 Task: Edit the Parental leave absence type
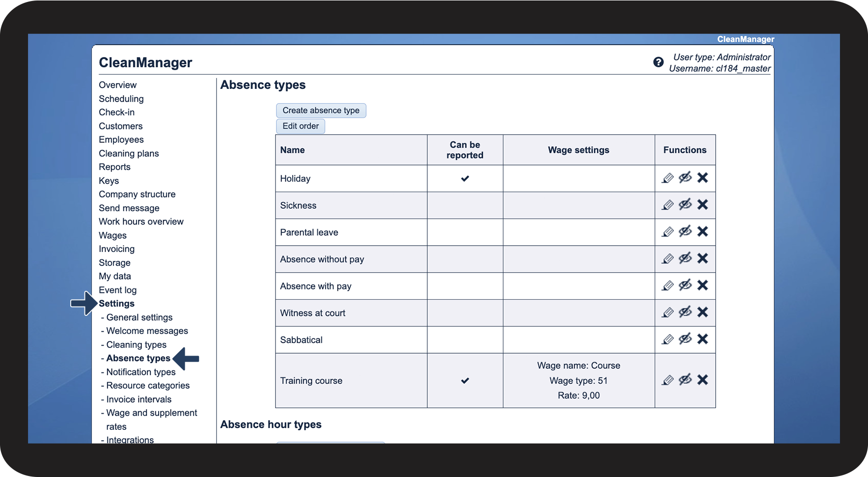(668, 232)
